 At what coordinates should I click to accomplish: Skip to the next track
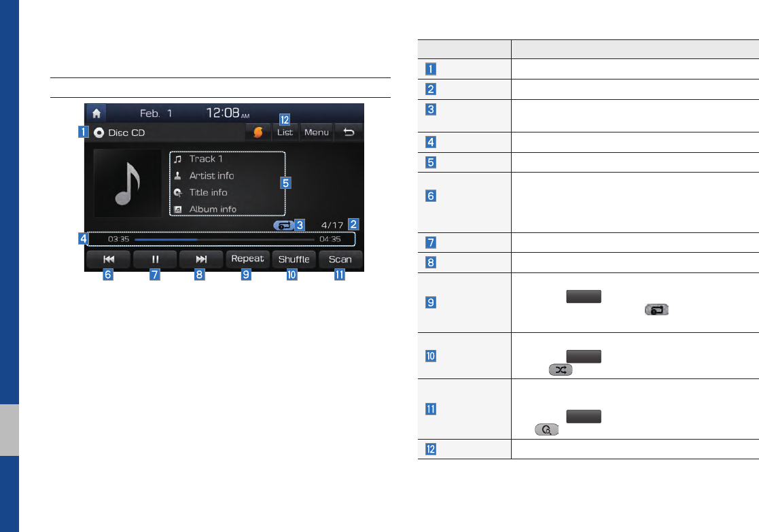pos(201,260)
